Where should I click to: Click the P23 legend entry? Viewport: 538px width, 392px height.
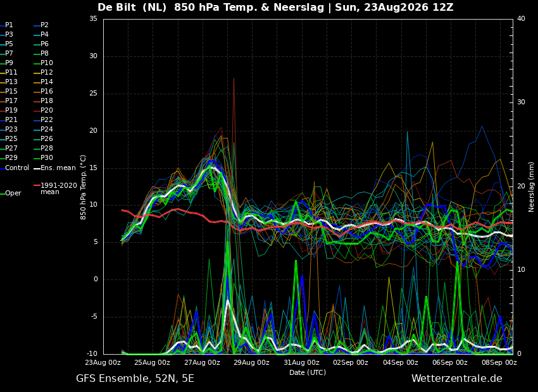(9, 129)
